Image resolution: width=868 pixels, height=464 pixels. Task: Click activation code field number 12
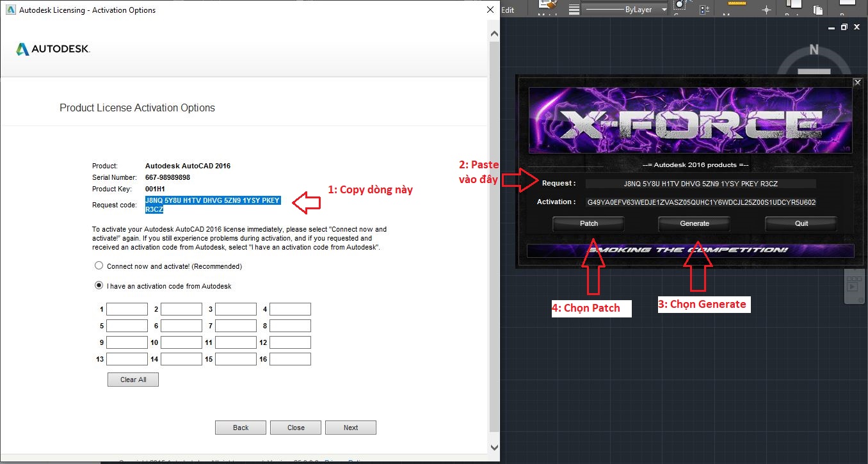(x=290, y=342)
